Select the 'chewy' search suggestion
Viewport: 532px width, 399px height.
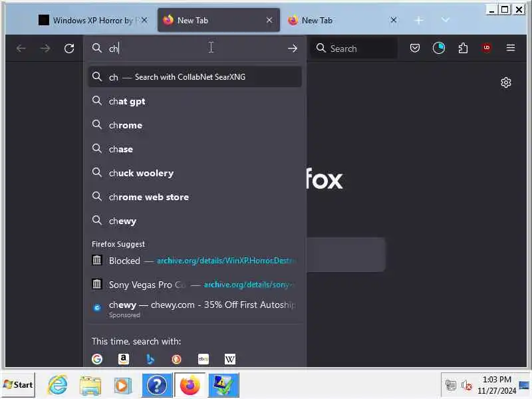[x=195, y=221]
